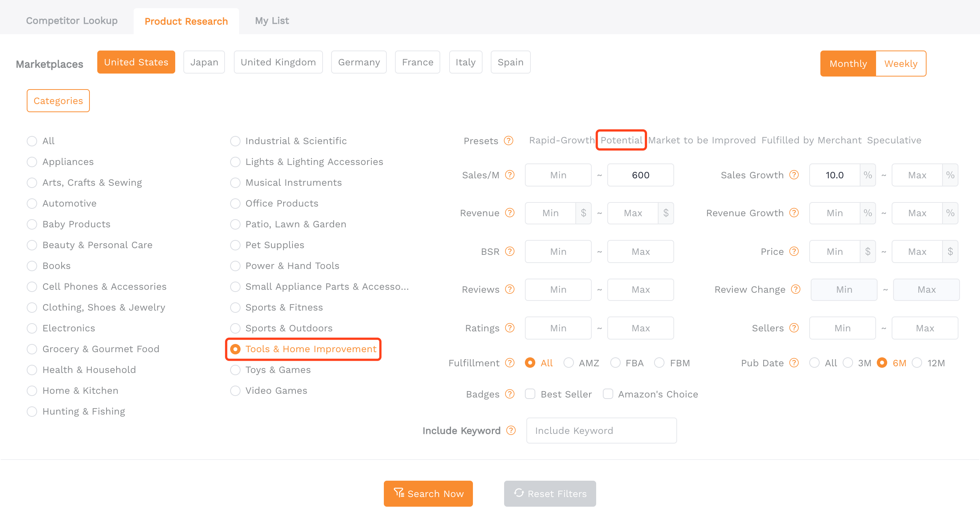Apply Market to be Improved preset
The width and height of the screenshot is (980, 526).
click(x=702, y=140)
